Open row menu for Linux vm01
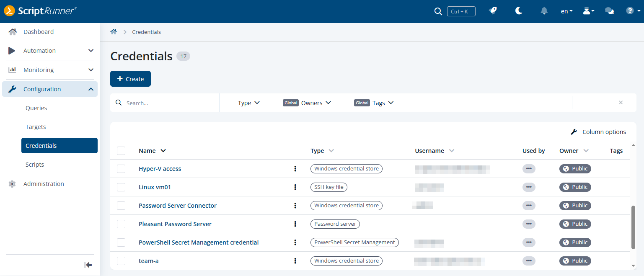644x276 pixels. coord(295,187)
